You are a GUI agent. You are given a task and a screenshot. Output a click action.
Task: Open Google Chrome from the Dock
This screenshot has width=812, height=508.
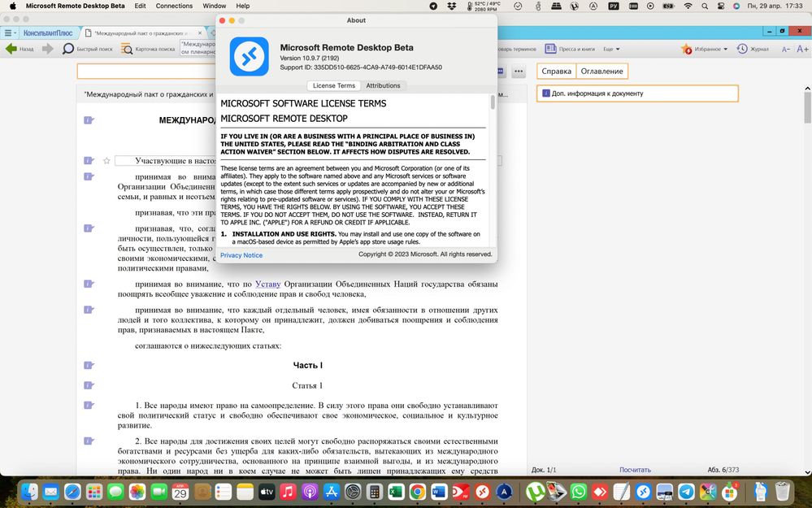418,492
